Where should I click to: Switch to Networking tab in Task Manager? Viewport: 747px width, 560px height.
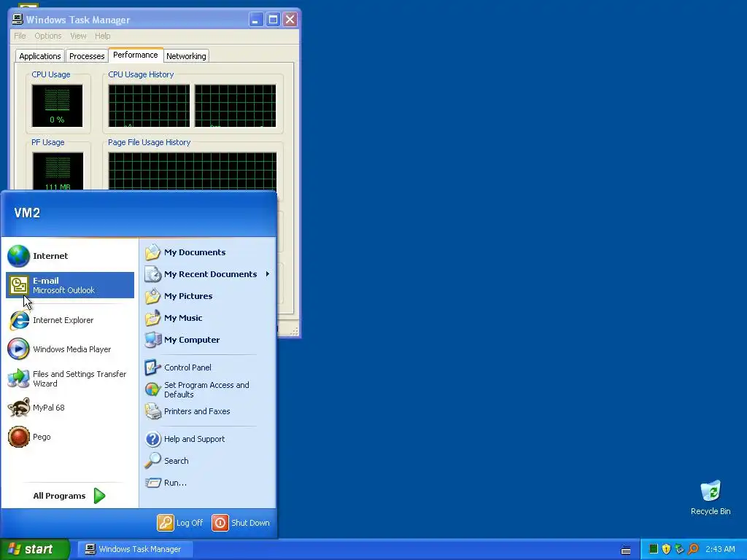[186, 56]
